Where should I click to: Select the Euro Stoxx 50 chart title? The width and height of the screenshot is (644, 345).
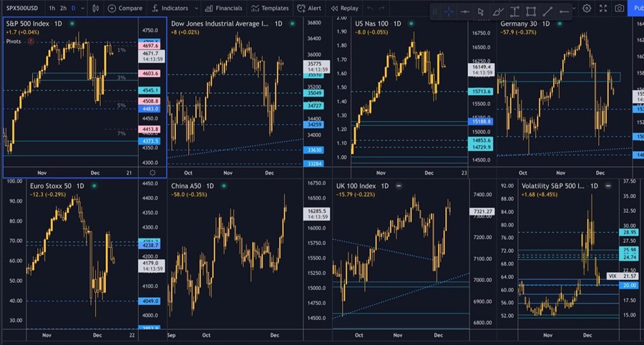pos(52,186)
